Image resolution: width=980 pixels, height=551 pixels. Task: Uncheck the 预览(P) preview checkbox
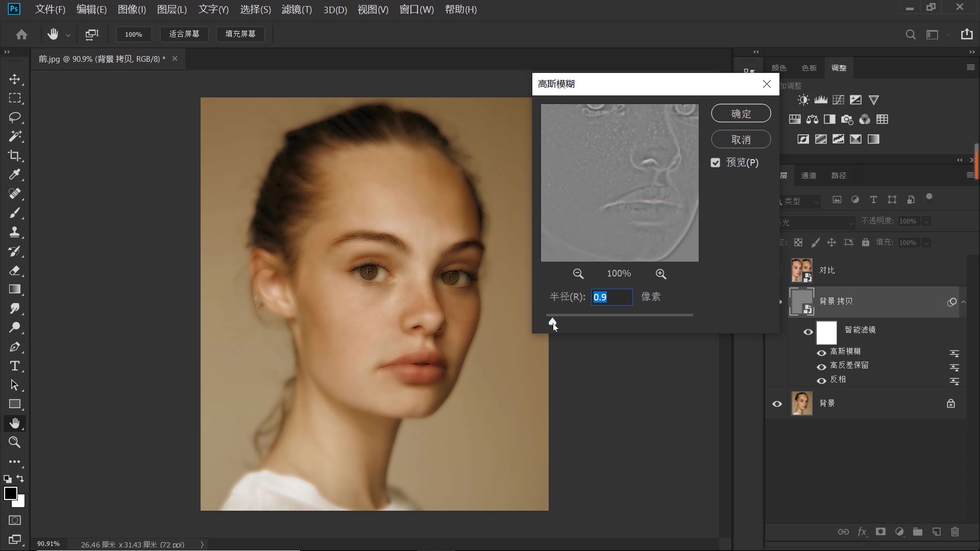click(x=715, y=163)
